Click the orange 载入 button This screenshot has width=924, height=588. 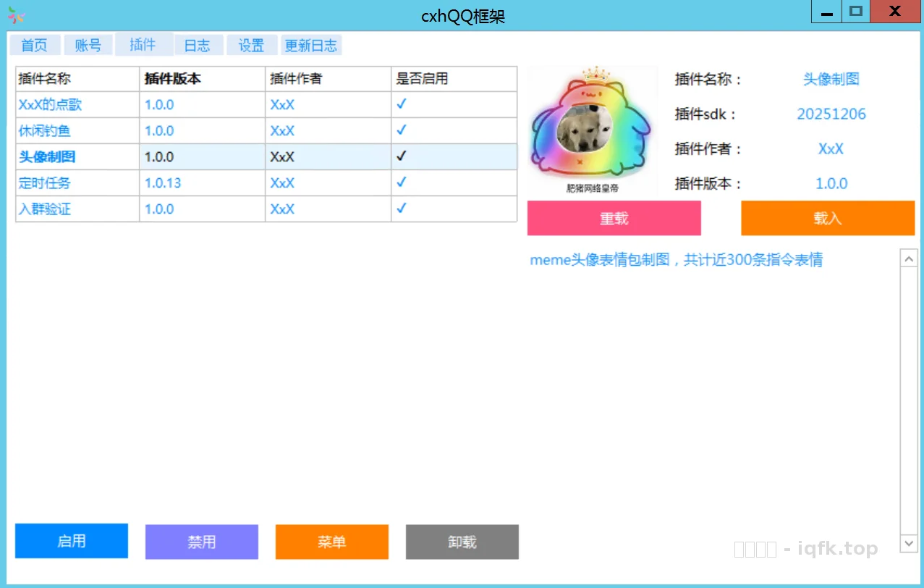click(x=827, y=218)
